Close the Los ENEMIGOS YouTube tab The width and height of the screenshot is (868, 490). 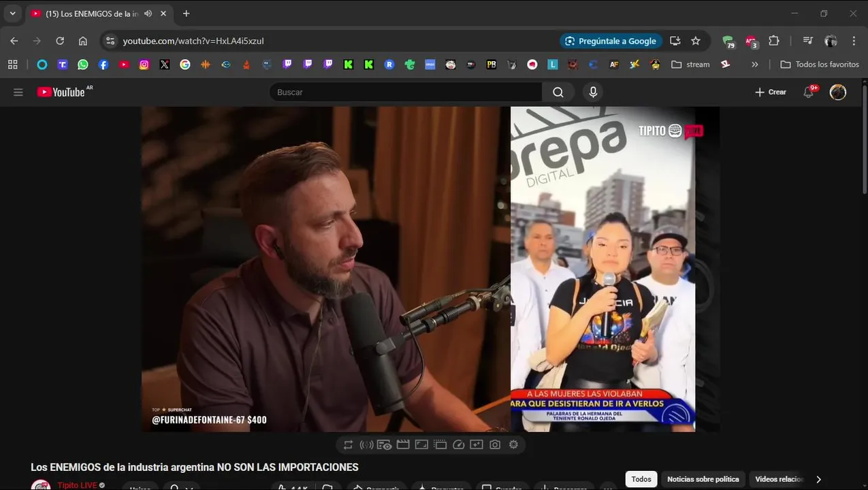(x=164, y=14)
